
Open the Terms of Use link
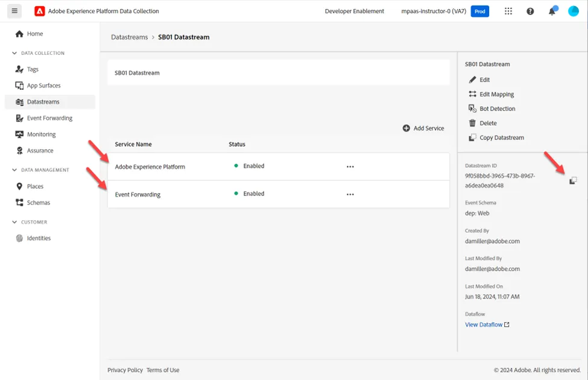coord(163,370)
